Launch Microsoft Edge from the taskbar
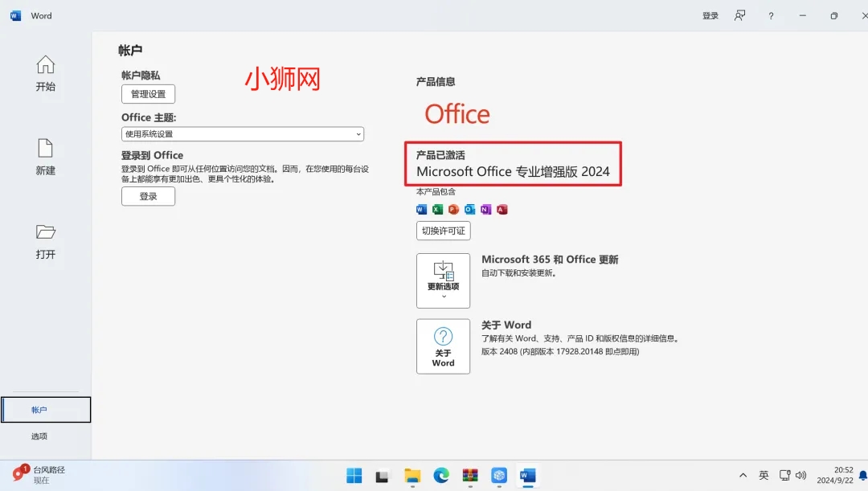 441,476
